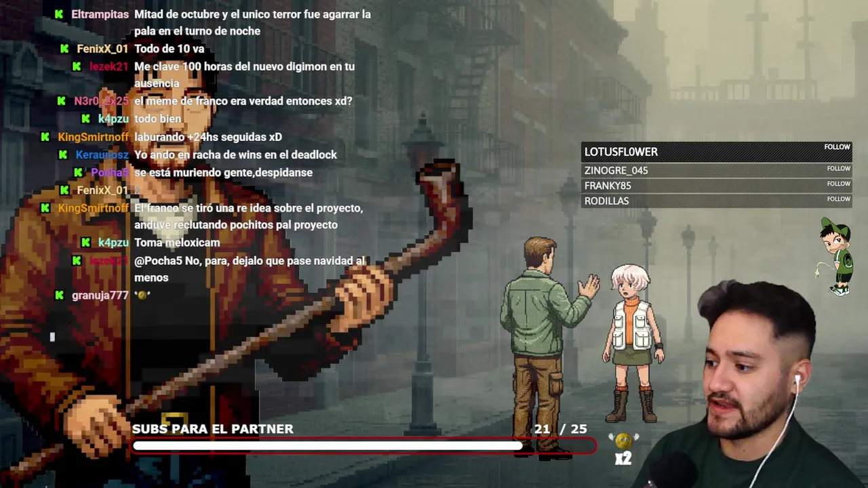
Task: Click the K badge on the 'laburando +24hs' row
Action: click(x=45, y=137)
